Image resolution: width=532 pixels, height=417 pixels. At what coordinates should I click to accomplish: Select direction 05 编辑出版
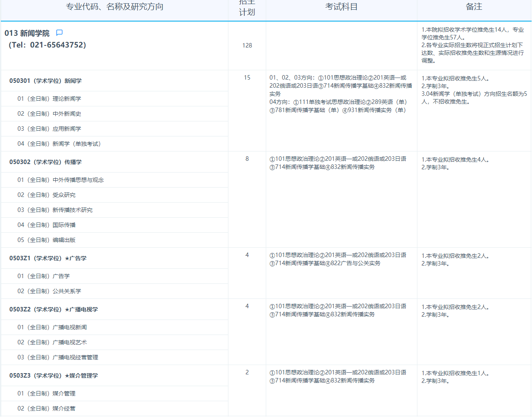(x=46, y=240)
